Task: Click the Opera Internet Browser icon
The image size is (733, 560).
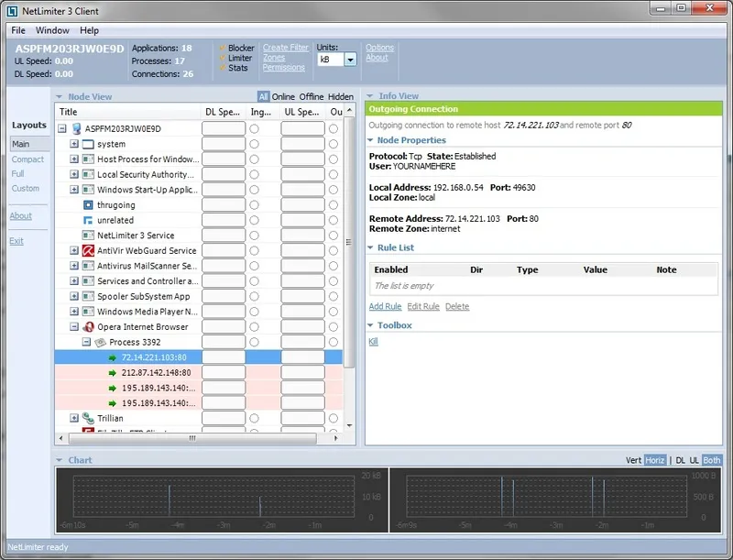Action: pyautogui.click(x=88, y=327)
